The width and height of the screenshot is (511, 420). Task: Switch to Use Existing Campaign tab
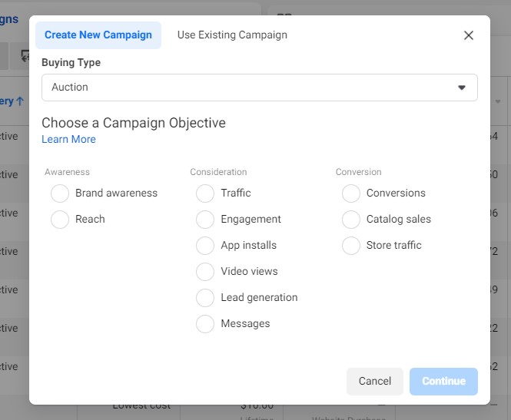(232, 35)
